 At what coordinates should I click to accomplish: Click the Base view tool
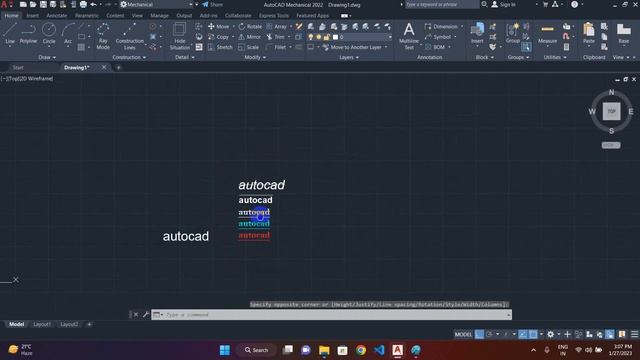point(623,33)
